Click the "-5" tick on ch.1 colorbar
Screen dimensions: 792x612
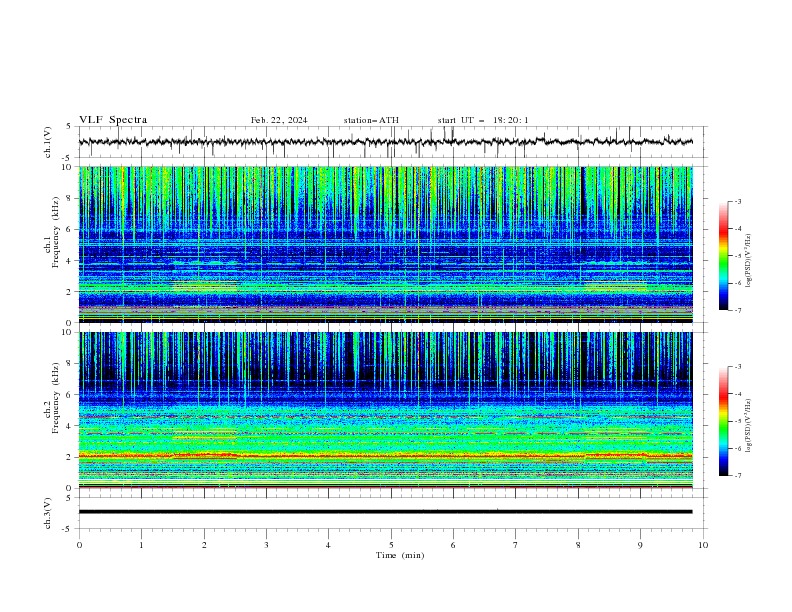click(737, 256)
